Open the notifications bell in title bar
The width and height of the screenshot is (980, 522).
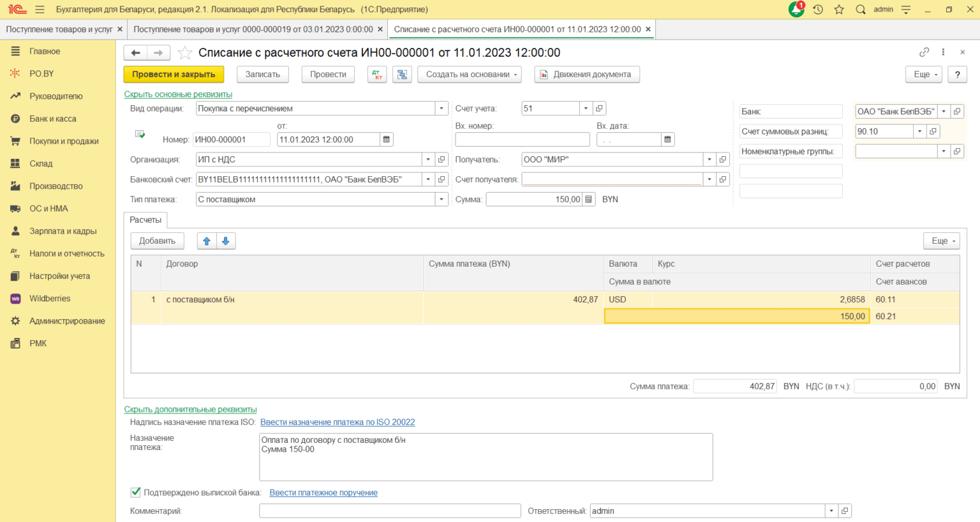796,10
